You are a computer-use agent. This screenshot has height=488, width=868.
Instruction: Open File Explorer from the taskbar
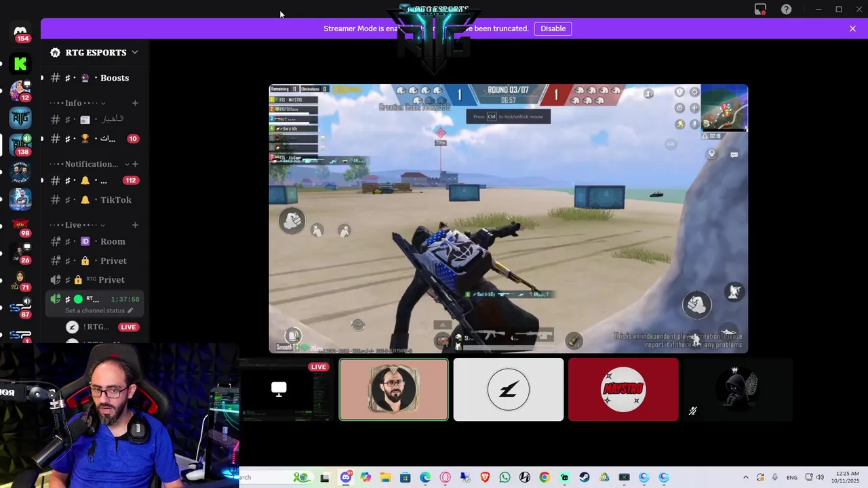coord(385,478)
